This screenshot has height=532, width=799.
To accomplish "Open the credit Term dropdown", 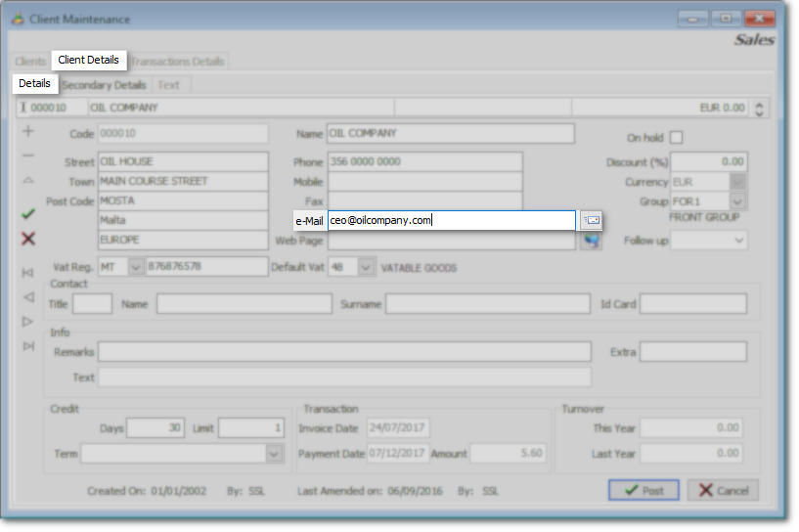I will [x=274, y=454].
